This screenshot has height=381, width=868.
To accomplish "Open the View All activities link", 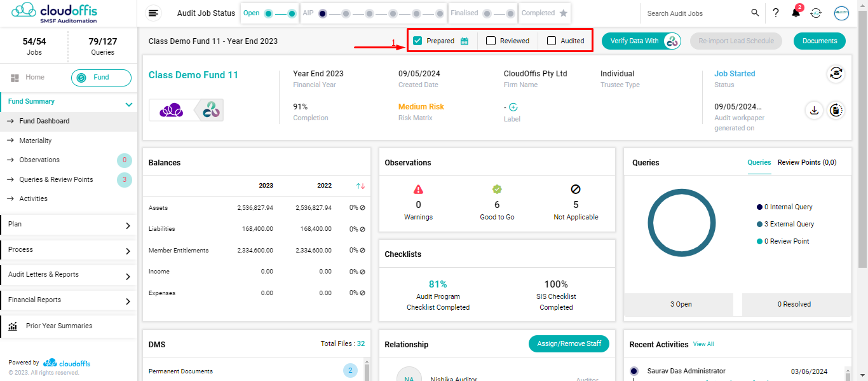I will (703, 344).
